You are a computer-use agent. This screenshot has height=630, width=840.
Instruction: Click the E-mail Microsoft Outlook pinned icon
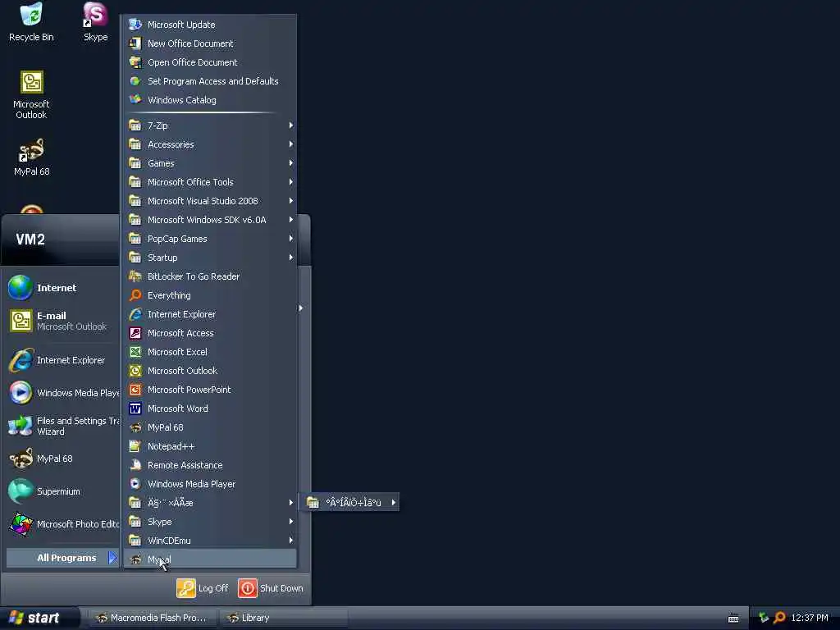pyautogui.click(x=21, y=321)
